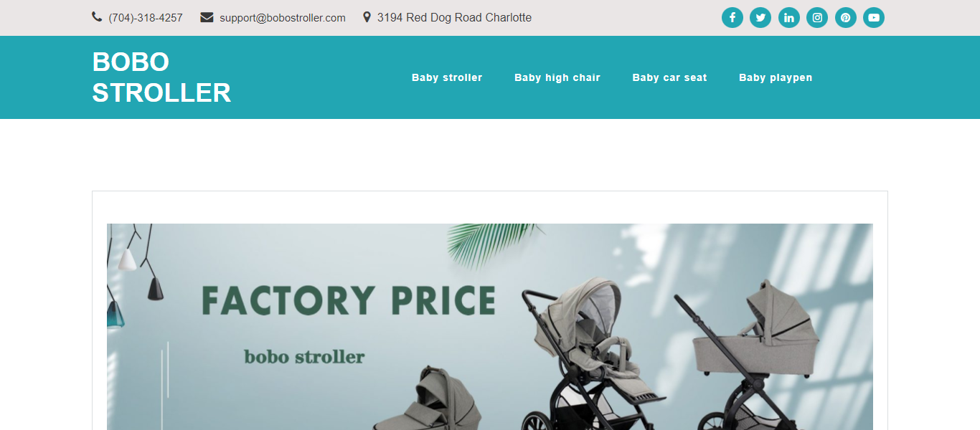Open Baby playpen menu item
980x430 pixels.
click(776, 77)
